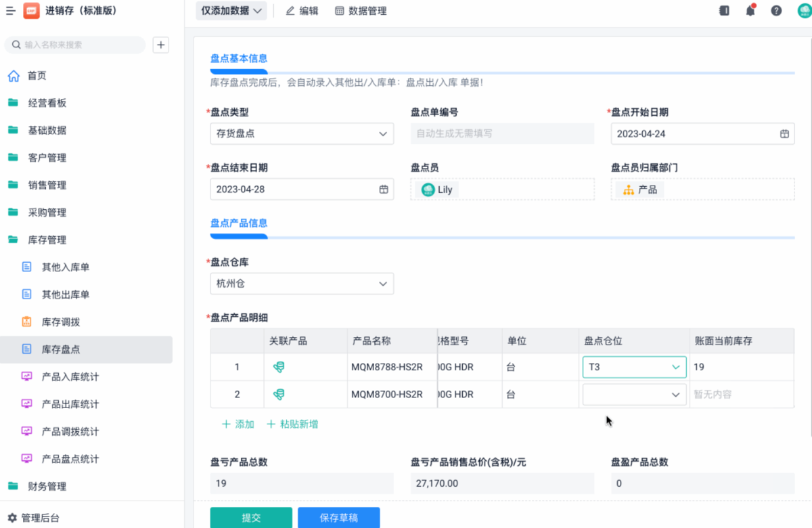The width and height of the screenshot is (812, 528).
Task: Open the 盘点仓库 dropdown showing 杭州仓
Action: tap(302, 284)
